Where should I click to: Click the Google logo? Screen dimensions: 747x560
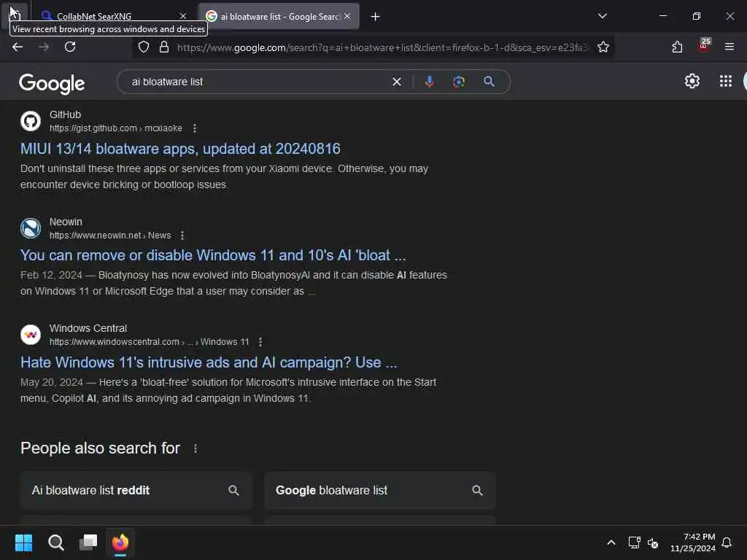coord(52,84)
